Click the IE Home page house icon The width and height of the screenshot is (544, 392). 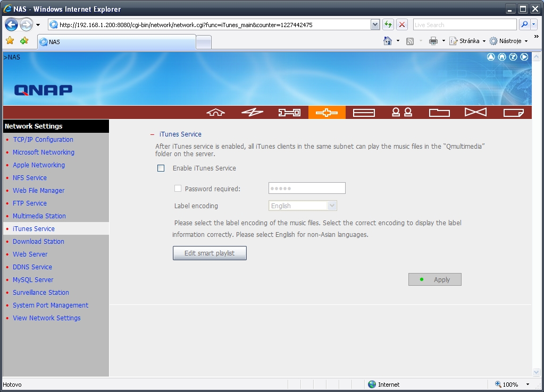[x=388, y=41]
